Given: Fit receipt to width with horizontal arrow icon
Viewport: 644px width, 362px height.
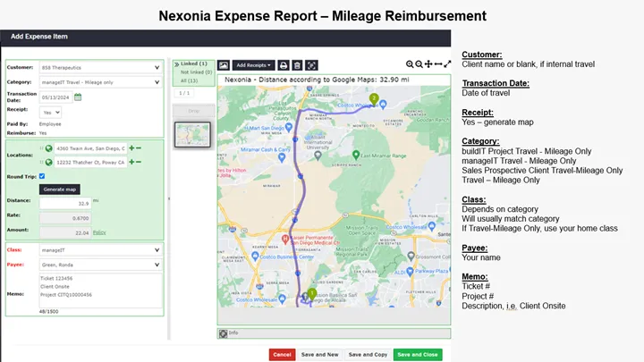Looking at the screenshot, I should 438,64.
